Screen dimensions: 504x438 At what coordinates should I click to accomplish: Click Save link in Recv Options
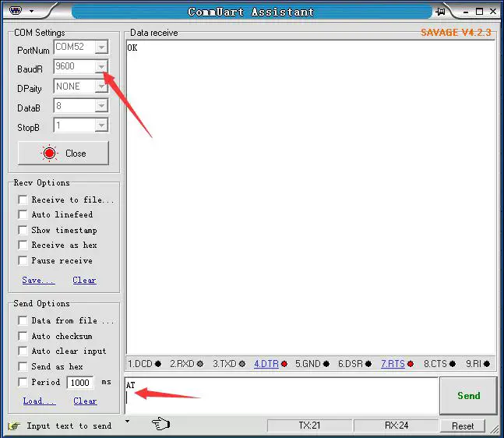tap(38, 280)
